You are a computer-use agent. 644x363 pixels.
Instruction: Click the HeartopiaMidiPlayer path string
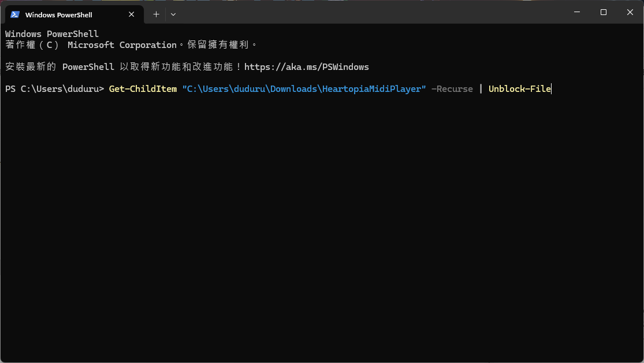(304, 89)
